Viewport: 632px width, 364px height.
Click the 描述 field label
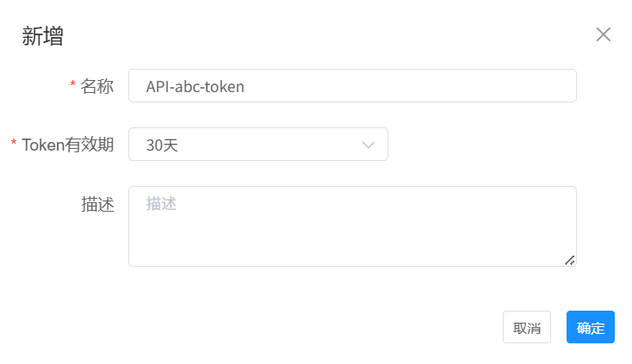[97, 204]
